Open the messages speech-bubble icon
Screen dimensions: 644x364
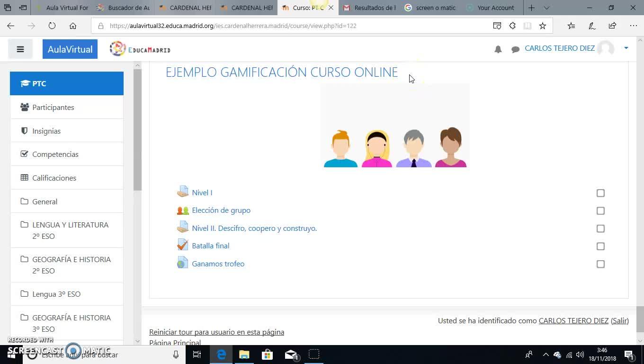(516, 49)
